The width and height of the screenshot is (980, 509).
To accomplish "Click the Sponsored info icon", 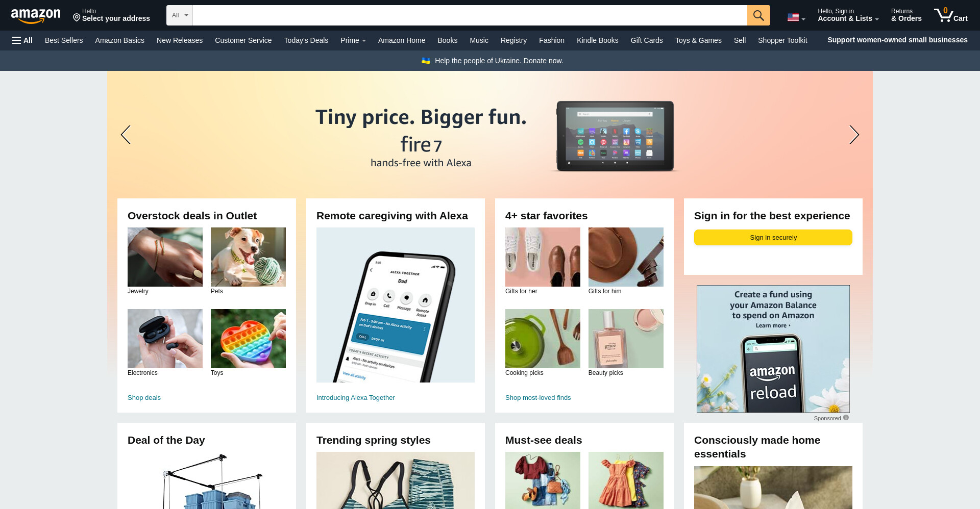I will tap(846, 418).
